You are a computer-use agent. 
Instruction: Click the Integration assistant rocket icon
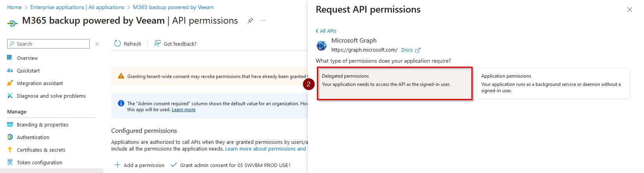pyautogui.click(x=10, y=83)
